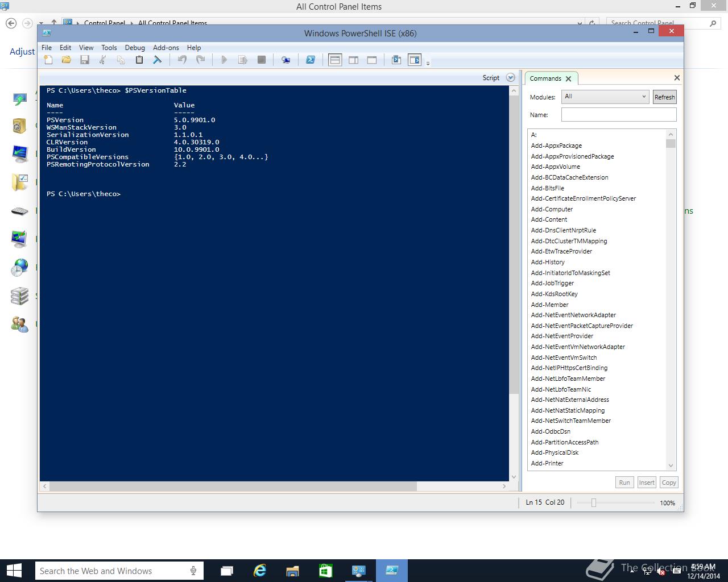Click the Run button in the Commands pane
This screenshot has width=728, height=582.
(624, 483)
